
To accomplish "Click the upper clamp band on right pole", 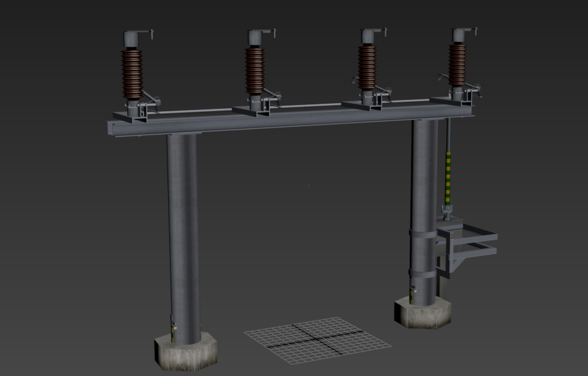I will (422, 234).
